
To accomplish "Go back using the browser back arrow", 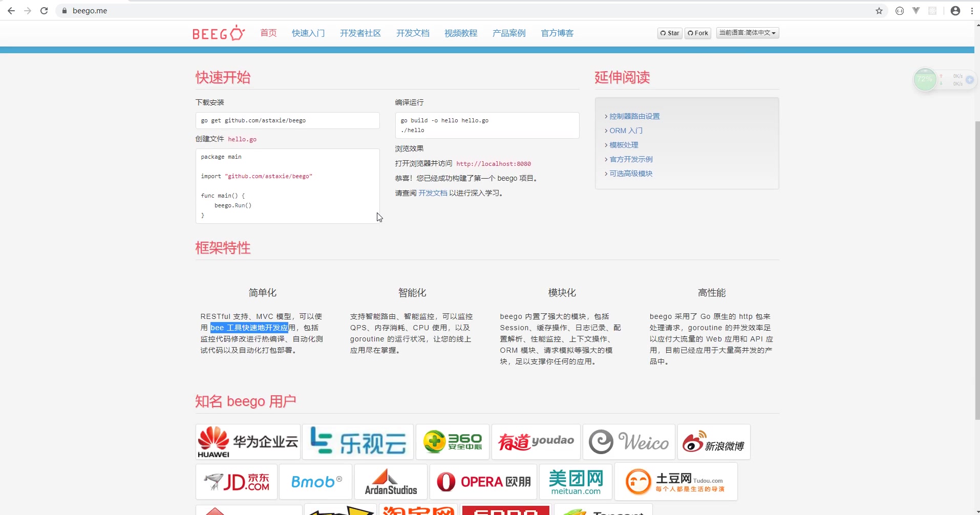I will [11, 11].
